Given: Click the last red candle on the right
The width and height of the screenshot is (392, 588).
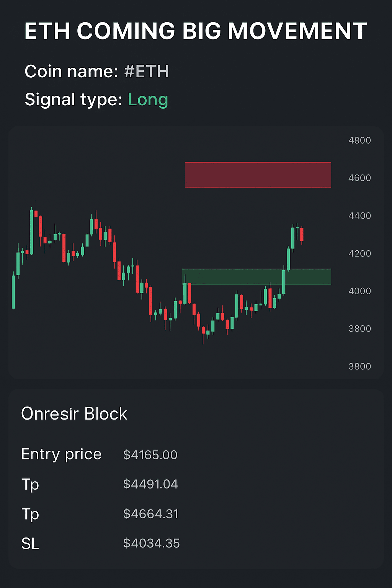Looking at the screenshot, I should pyautogui.click(x=302, y=234).
